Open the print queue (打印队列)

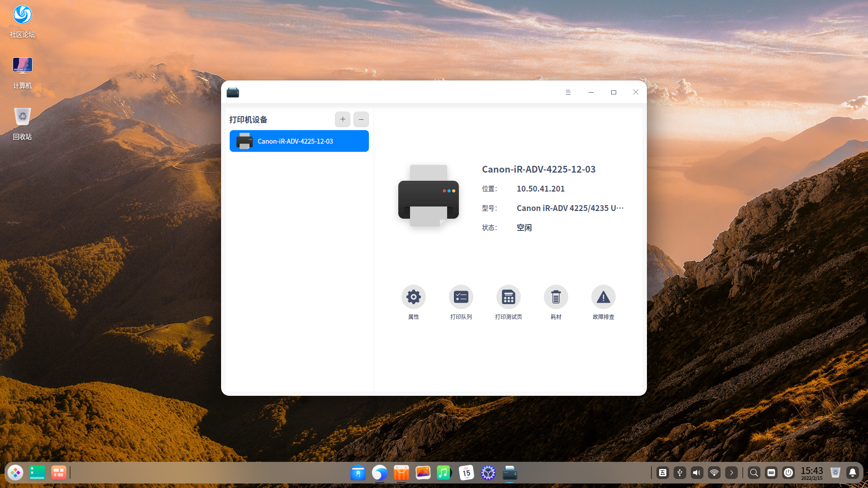(461, 297)
